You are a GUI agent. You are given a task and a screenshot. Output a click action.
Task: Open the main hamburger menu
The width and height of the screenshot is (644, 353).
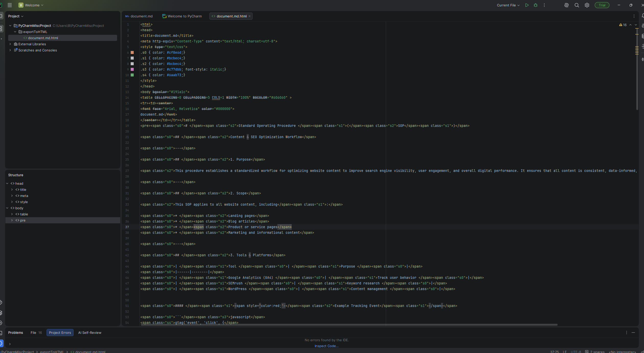pyautogui.click(x=10, y=5)
